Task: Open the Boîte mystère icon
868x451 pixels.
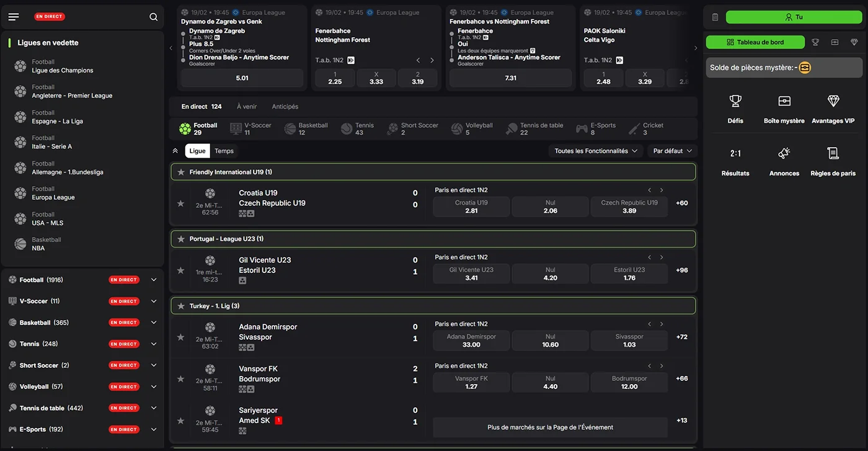Action: pos(784,101)
